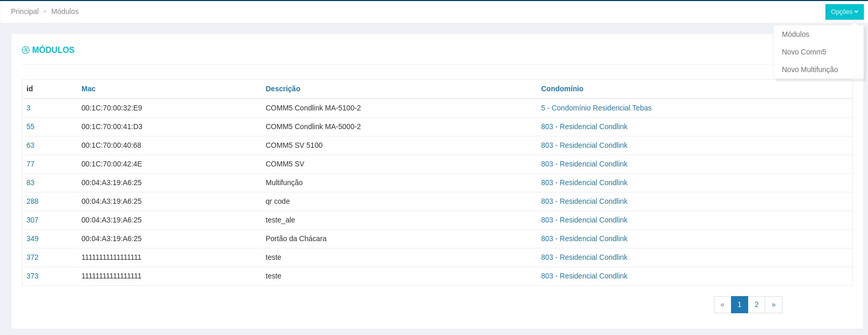Select current pagination page 1

[x=739, y=304]
